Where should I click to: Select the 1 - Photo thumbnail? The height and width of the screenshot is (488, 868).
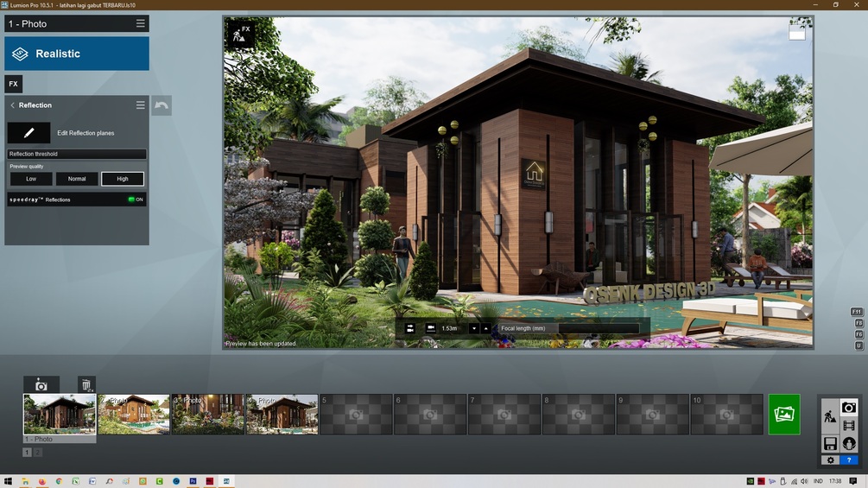pyautogui.click(x=60, y=414)
